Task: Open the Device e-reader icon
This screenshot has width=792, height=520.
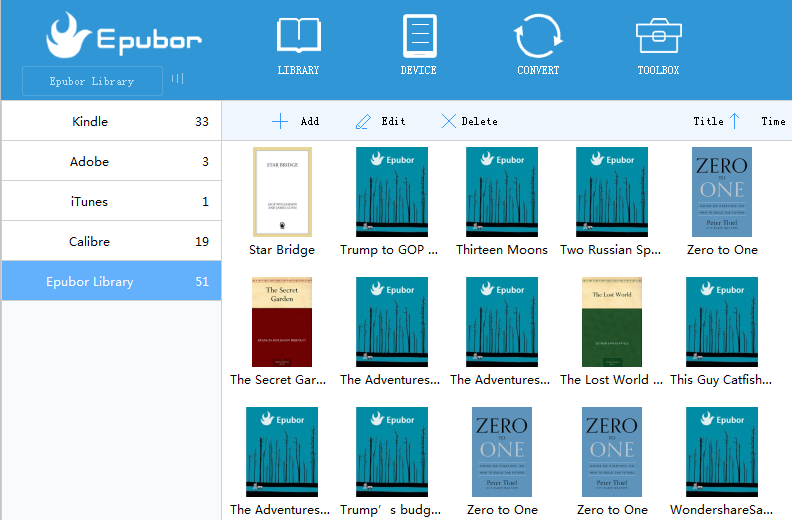Action: point(419,36)
